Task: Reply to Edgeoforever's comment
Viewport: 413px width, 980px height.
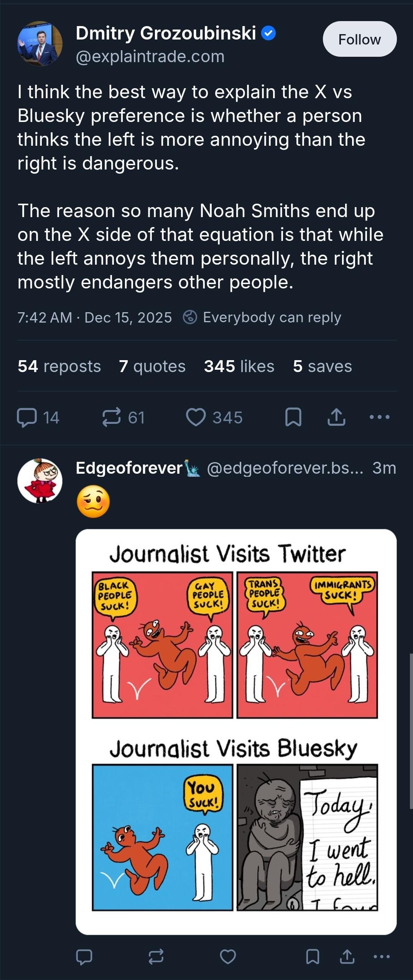Action: click(x=84, y=957)
